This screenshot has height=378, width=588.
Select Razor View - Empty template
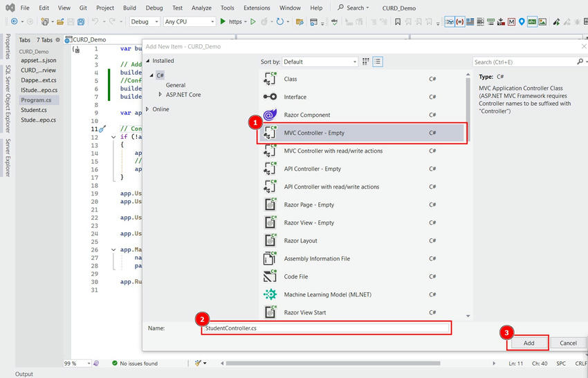pyautogui.click(x=362, y=223)
